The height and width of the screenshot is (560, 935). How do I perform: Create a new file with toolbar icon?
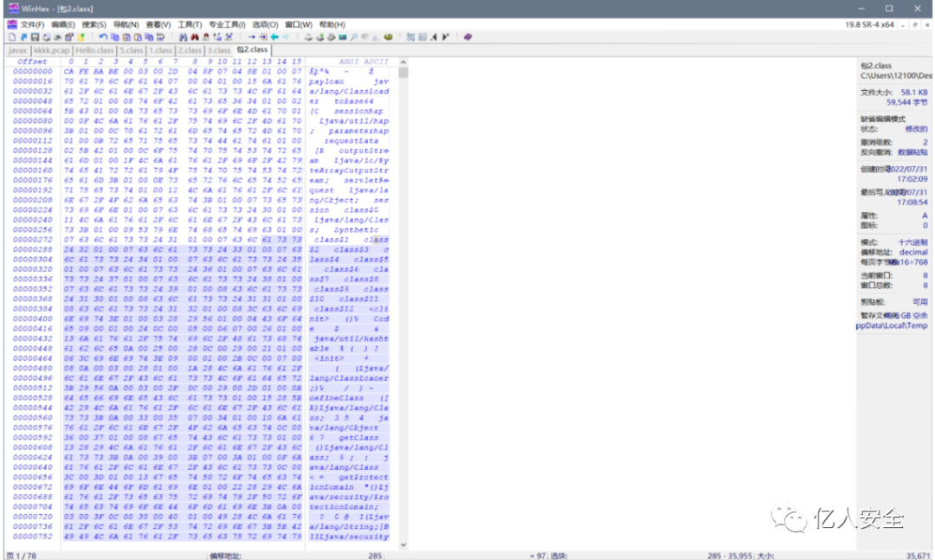pyautogui.click(x=12, y=37)
